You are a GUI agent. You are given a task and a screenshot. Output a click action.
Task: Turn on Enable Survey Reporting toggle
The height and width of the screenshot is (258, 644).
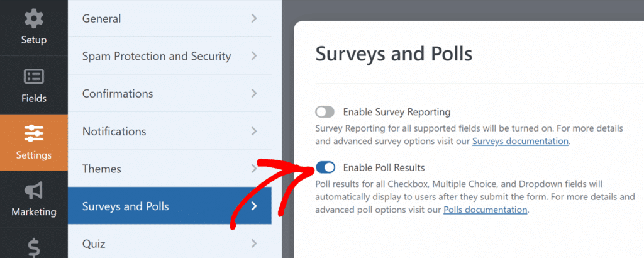point(325,112)
